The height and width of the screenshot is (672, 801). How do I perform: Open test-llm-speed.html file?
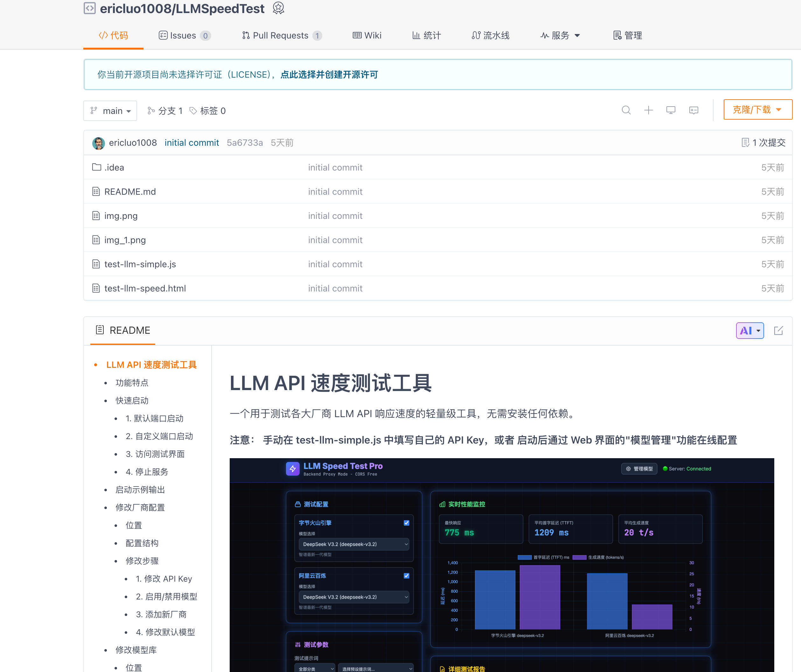145,289
